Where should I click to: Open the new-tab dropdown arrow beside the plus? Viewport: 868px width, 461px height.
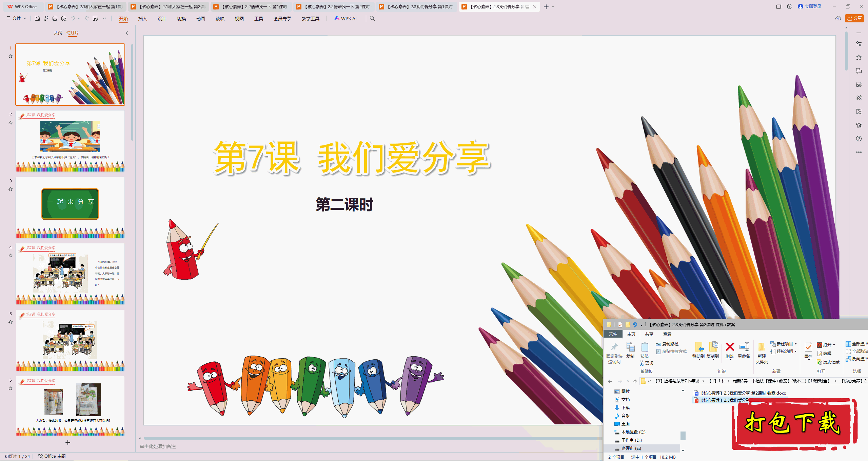point(553,7)
